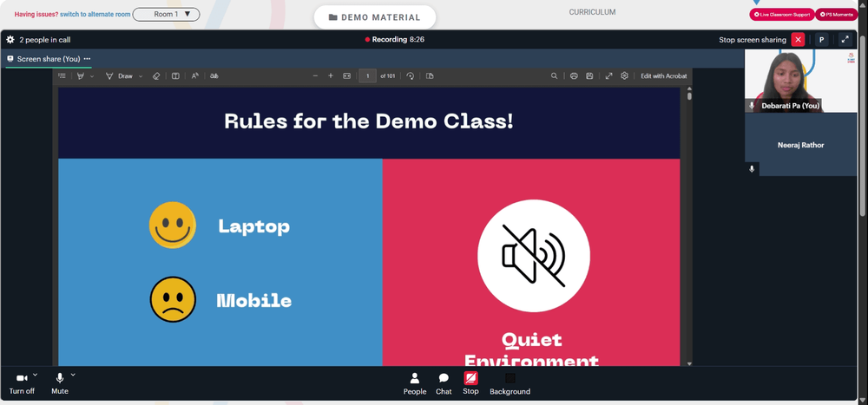868x405 pixels.
Task: Select the Screen share (You) tab
Action: click(48, 59)
